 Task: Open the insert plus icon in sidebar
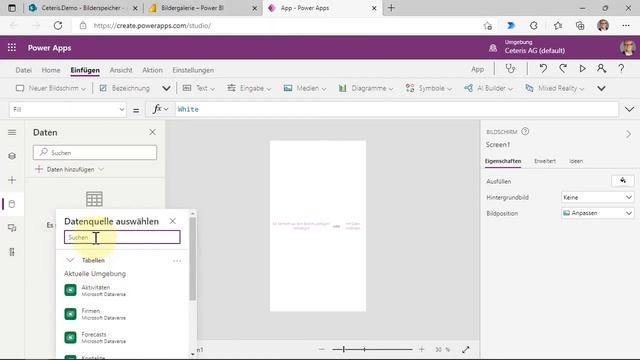pos(12,180)
